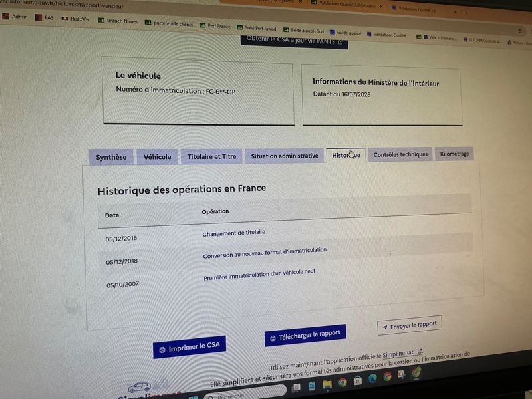Open the HistoVec bookmark
The width and height of the screenshot is (532, 399).
pos(76,19)
